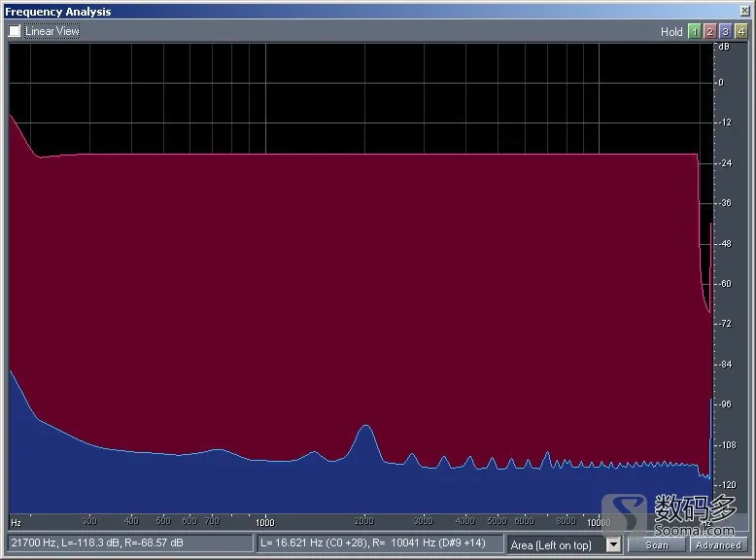The height and width of the screenshot is (560, 756).
Task: Click the Hold label text
Action: [x=671, y=32]
